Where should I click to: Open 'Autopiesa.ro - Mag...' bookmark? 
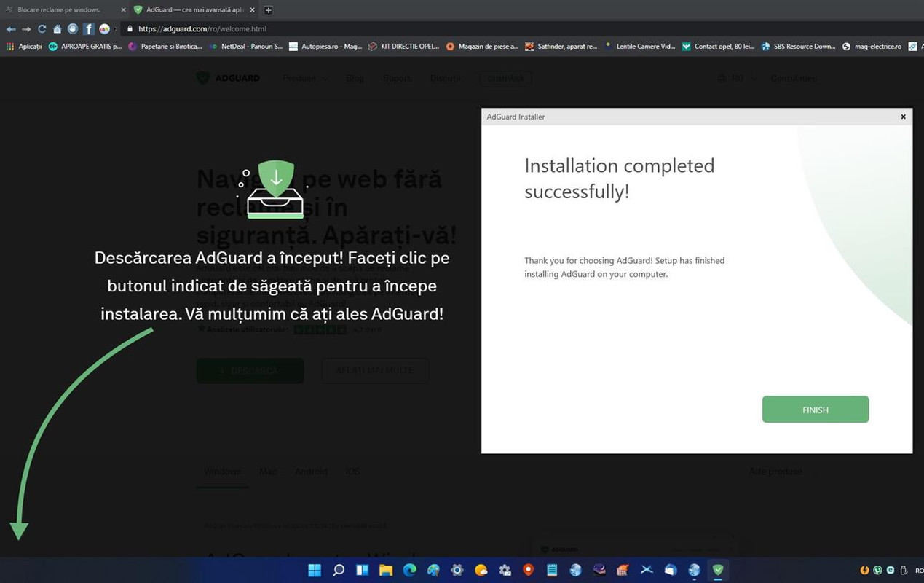point(325,47)
